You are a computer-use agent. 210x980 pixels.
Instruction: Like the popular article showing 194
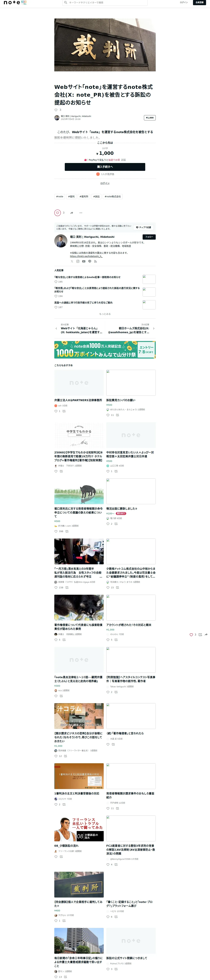(x=56, y=296)
